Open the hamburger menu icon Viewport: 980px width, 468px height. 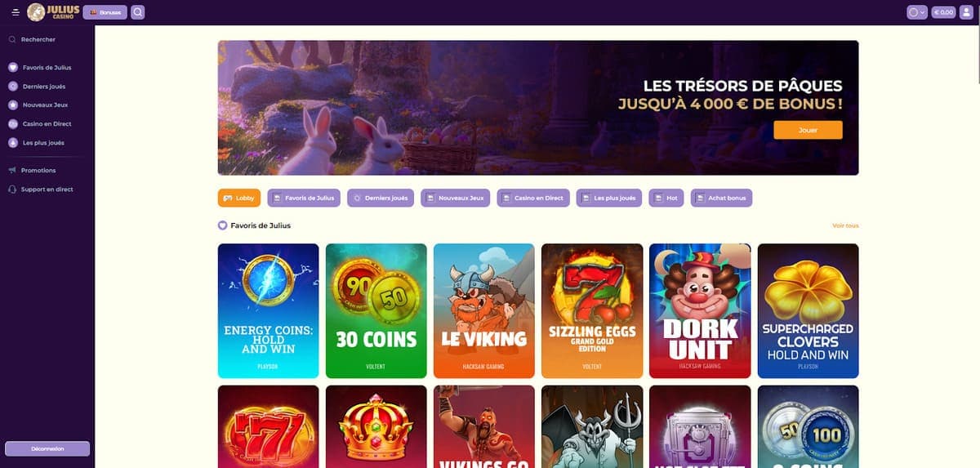[x=16, y=12]
